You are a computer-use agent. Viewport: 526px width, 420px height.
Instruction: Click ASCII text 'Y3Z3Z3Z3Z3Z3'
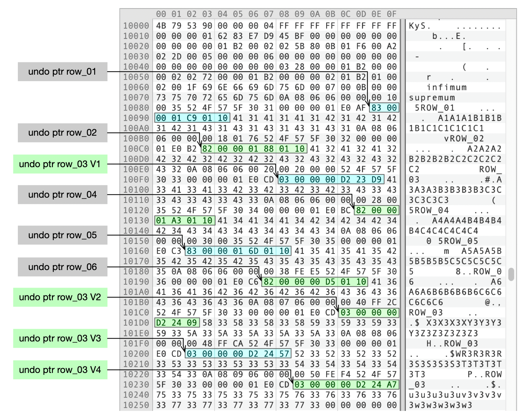tap(444, 333)
